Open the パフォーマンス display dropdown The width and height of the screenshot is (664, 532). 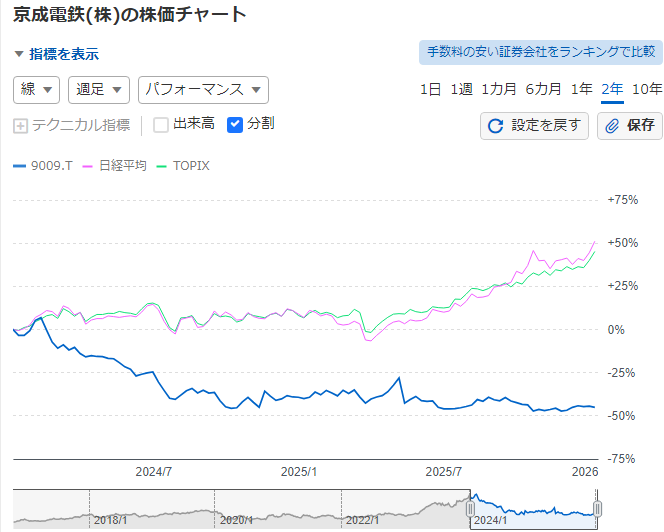tap(203, 90)
